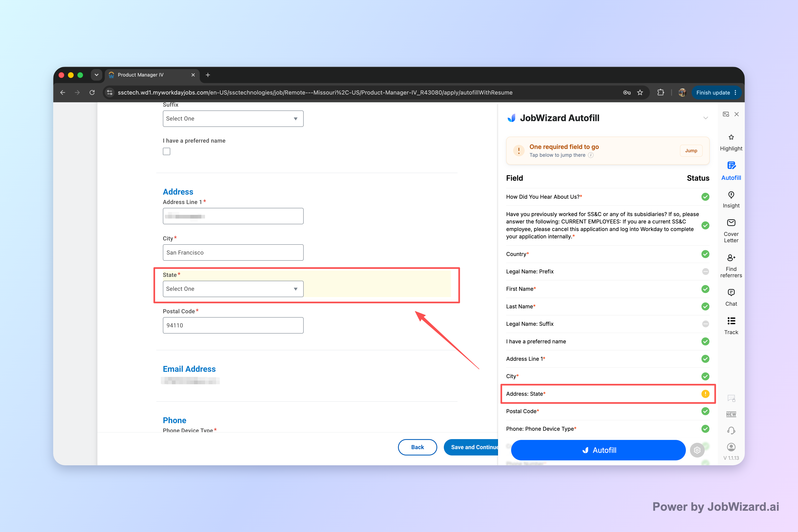Reload the page
The height and width of the screenshot is (532, 798).
[92, 92]
